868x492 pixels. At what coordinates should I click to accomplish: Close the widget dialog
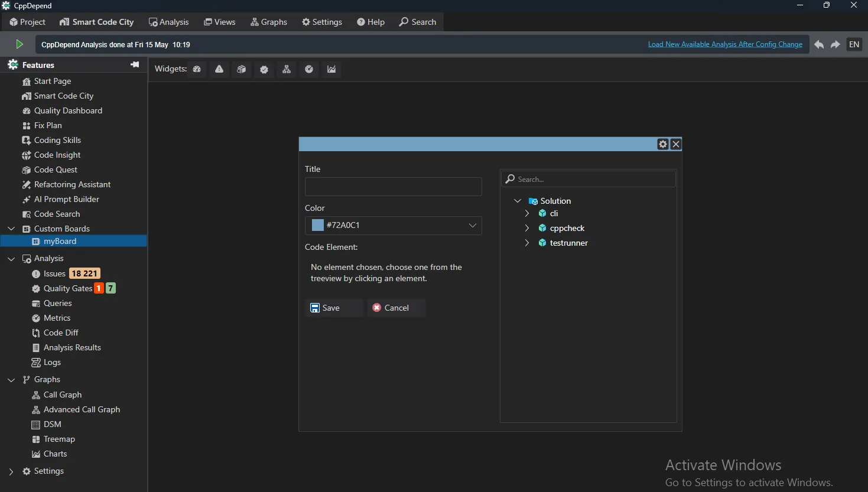coord(676,144)
